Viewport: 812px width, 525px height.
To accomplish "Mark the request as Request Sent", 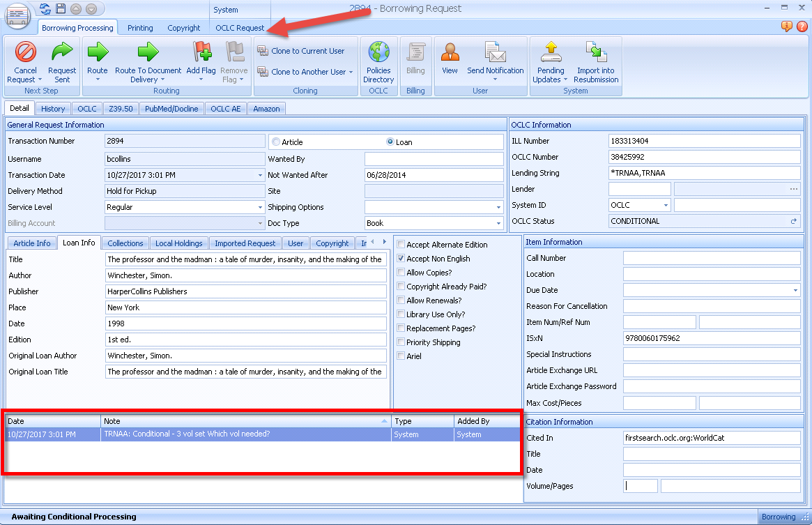I will 61,61.
